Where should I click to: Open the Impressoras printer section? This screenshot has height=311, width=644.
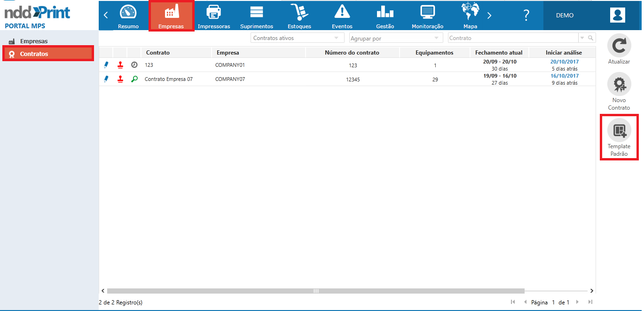[x=214, y=16]
